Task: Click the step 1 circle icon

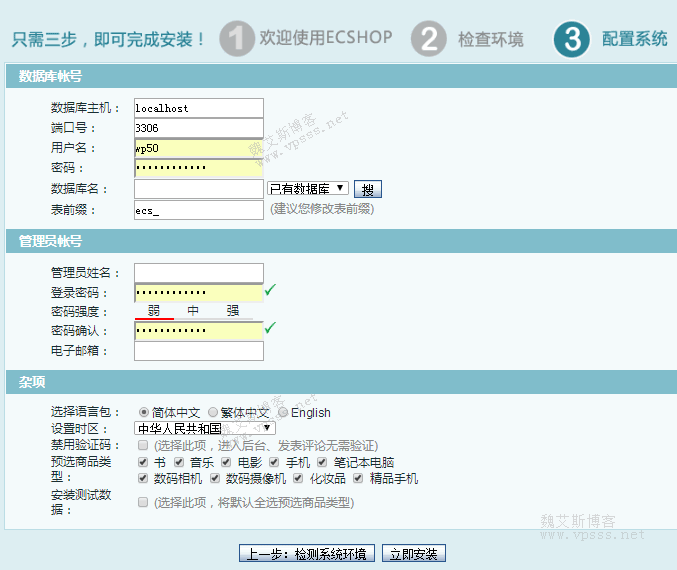Action: coord(236,39)
